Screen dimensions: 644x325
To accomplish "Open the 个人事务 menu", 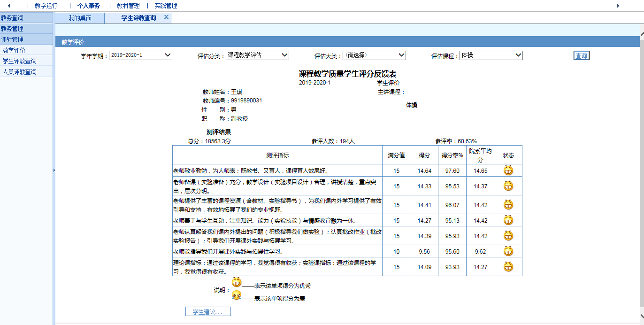I will [x=89, y=6].
